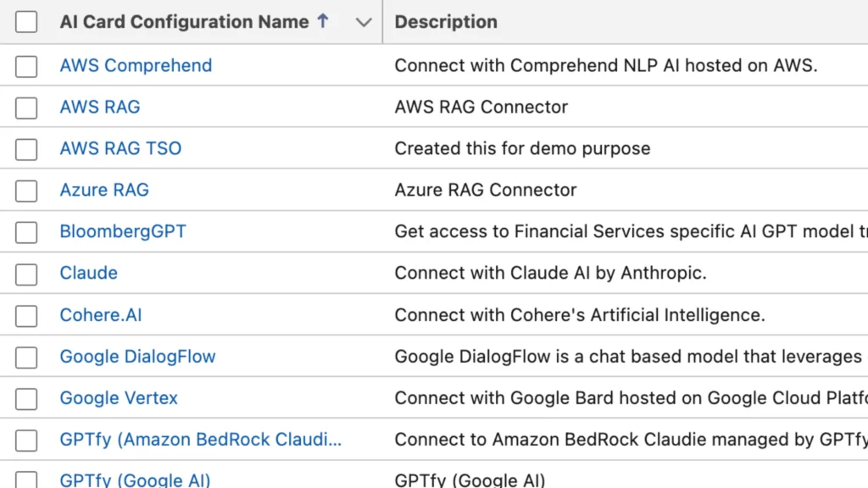Open the AWS Comprehend configuration link
868x488 pixels.
coord(136,65)
